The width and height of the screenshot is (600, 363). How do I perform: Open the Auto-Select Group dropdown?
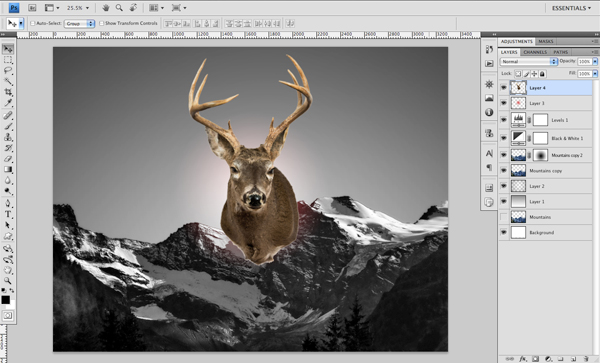click(79, 23)
